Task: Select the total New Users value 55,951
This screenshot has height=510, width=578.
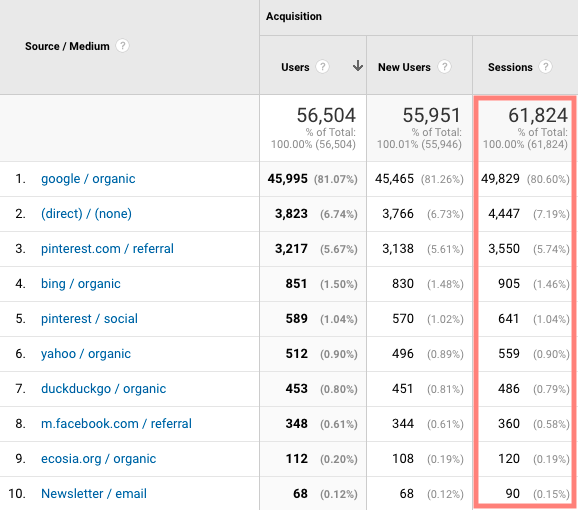Action: click(432, 115)
